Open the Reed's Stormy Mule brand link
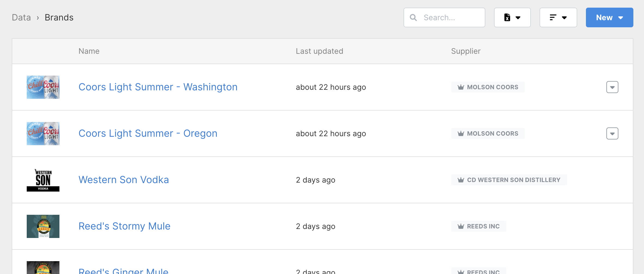The height and width of the screenshot is (274, 644). (x=124, y=226)
